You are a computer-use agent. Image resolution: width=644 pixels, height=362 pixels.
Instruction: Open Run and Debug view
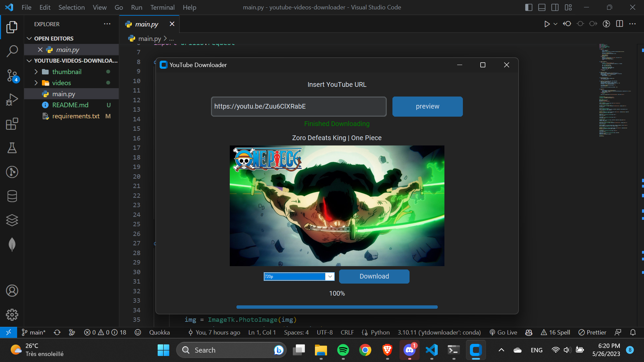(x=12, y=100)
